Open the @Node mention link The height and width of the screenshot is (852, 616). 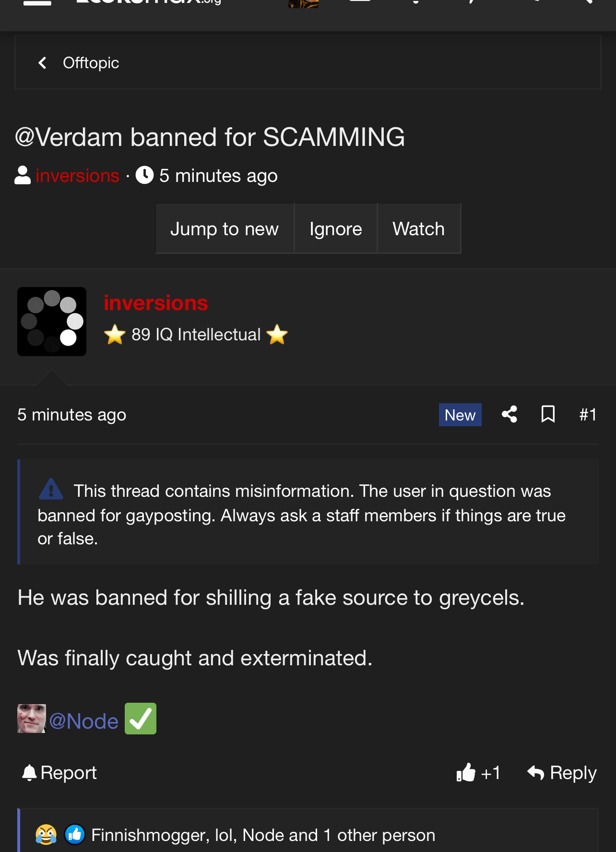[83, 721]
